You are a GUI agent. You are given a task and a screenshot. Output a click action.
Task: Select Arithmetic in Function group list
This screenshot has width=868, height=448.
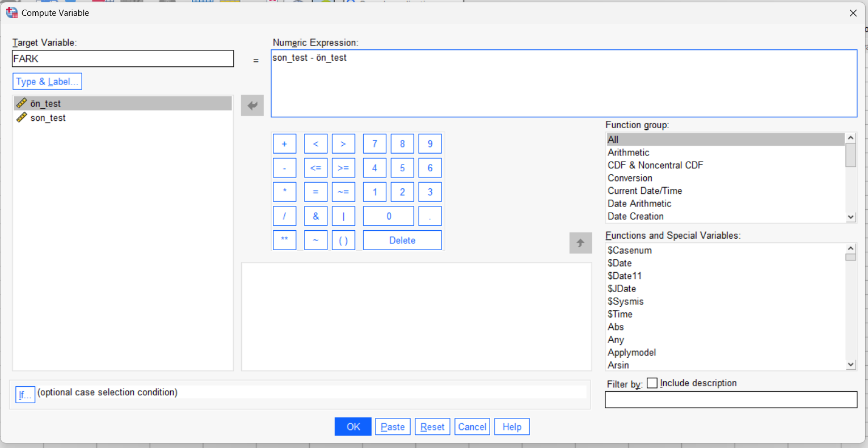point(628,153)
